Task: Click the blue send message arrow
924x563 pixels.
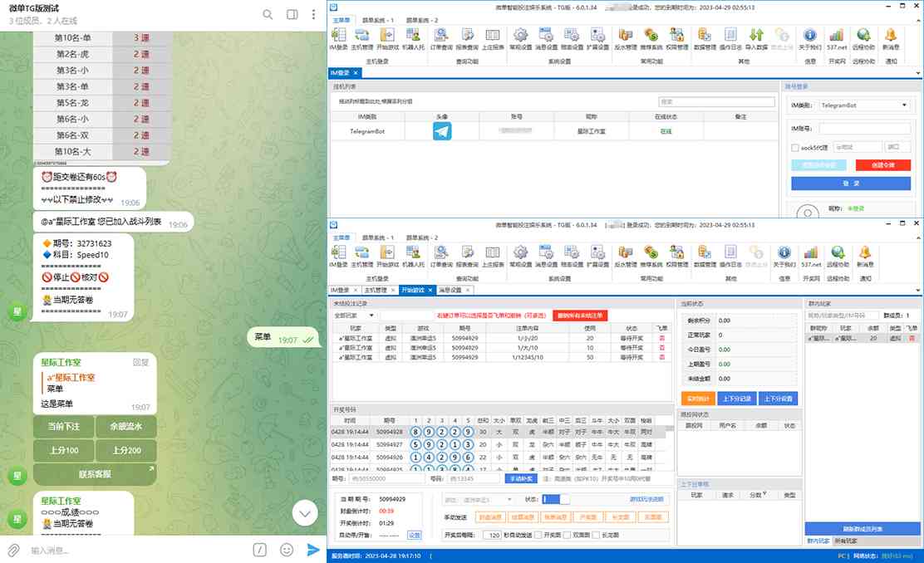Action: pyautogui.click(x=313, y=550)
